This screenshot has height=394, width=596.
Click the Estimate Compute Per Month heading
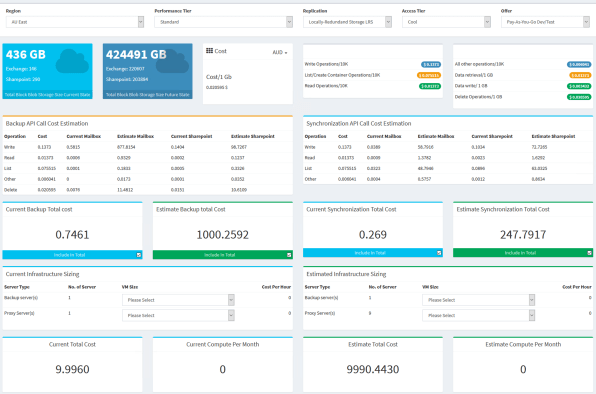[523, 344]
